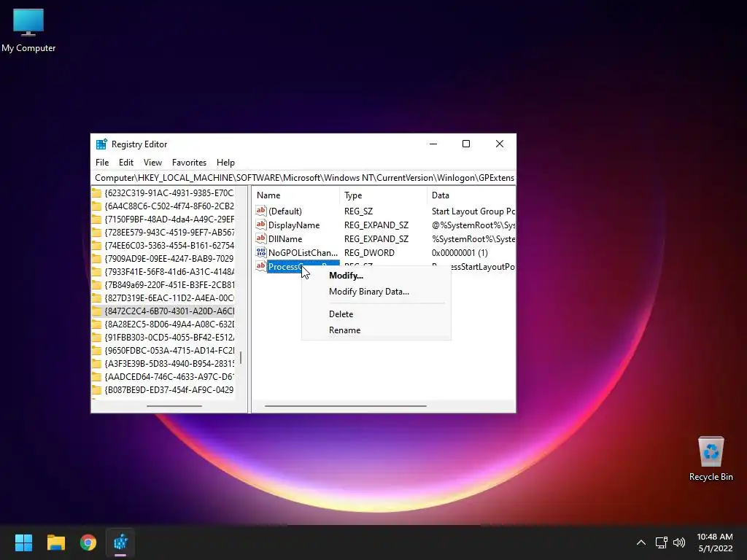Click data 0x00000001 (1) cell
This screenshot has width=747, height=560.
point(460,252)
